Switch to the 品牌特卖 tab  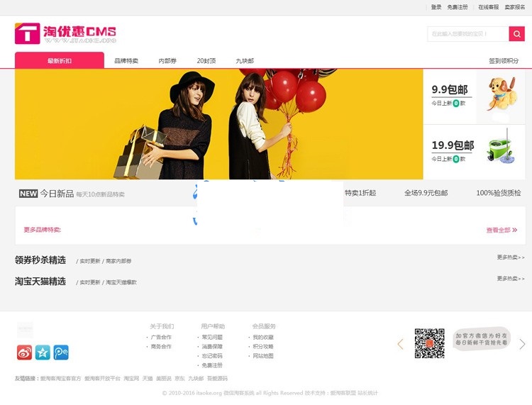(126, 61)
